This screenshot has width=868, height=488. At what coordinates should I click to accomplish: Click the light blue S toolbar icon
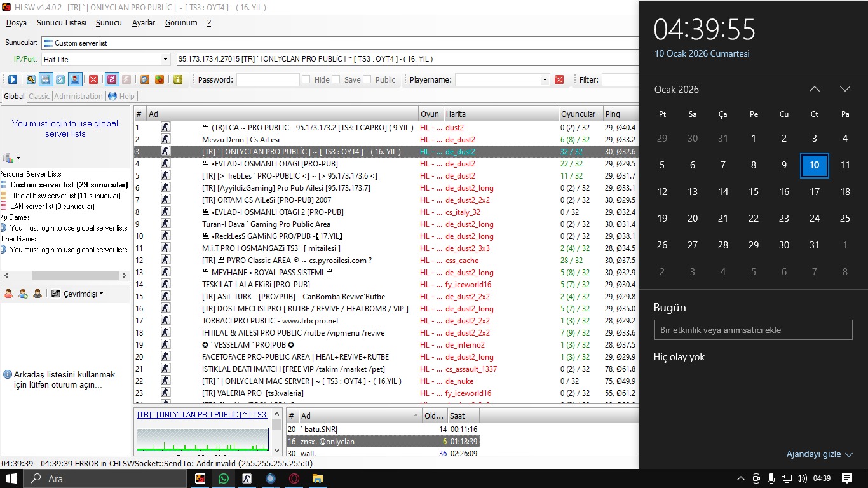pos(60,79)
